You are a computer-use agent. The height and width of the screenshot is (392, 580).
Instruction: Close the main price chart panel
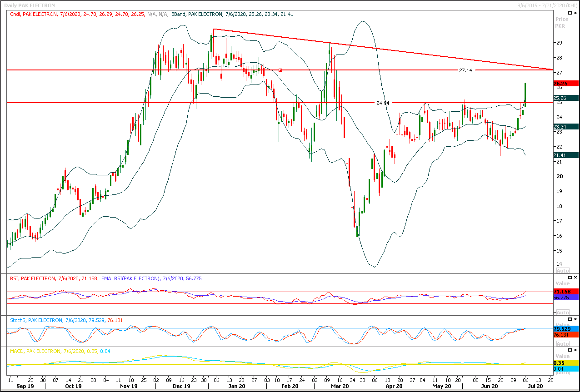575,14
